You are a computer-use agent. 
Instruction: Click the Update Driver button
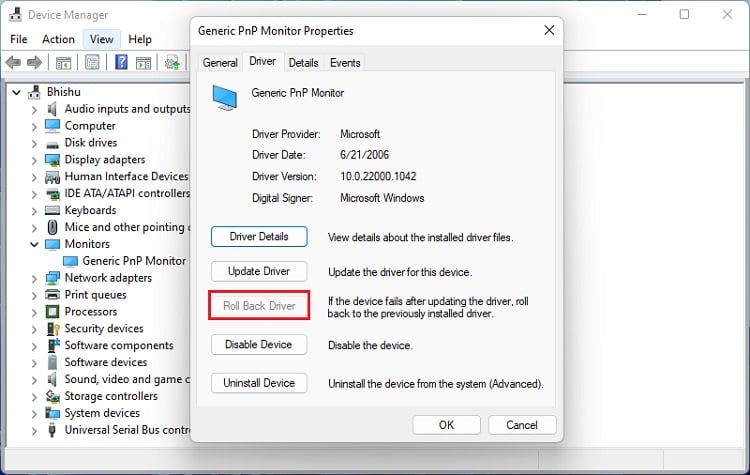click(x=259, y=271)
